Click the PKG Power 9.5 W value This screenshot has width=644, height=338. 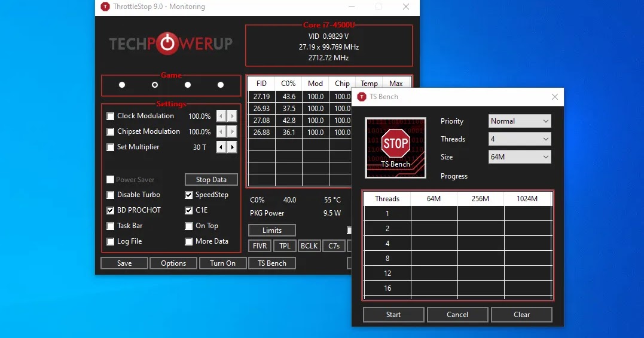[332, 213]
